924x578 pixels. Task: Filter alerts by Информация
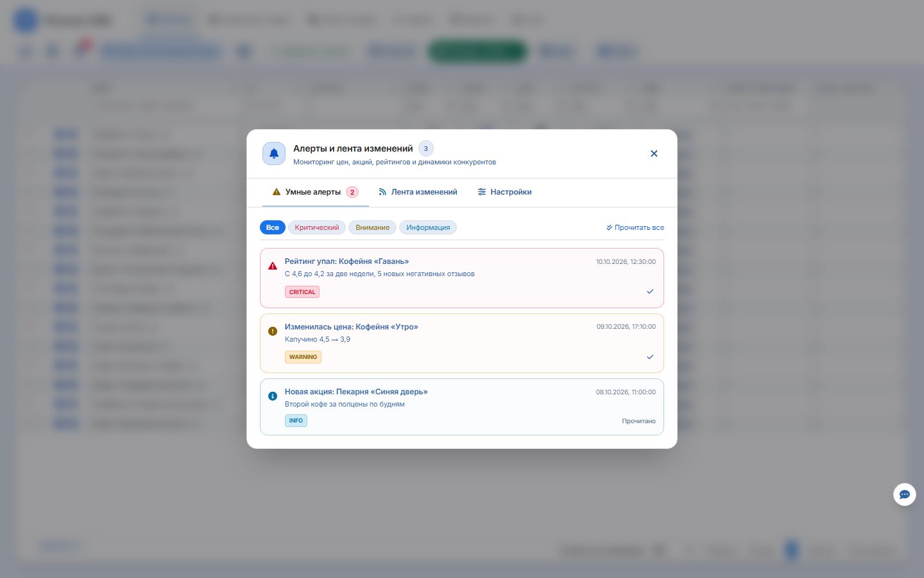(428, 227)
